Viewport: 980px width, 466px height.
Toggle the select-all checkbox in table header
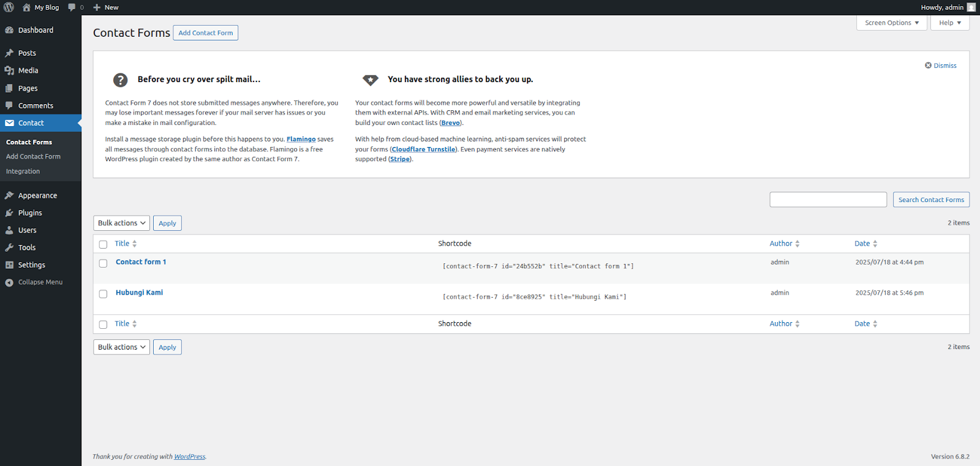103,244
